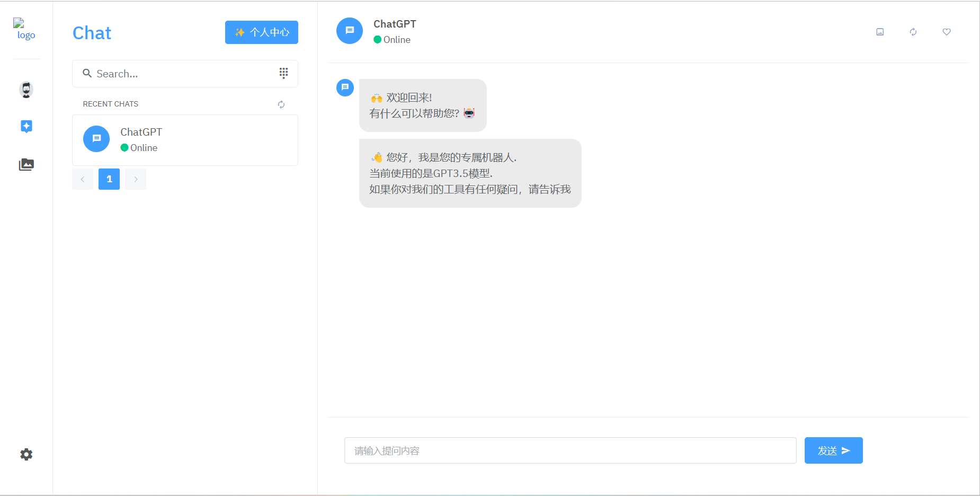980x496 pixels.
Task: Click the ChatGPT avatar in recent chats
Action: [x=96, y=139]
